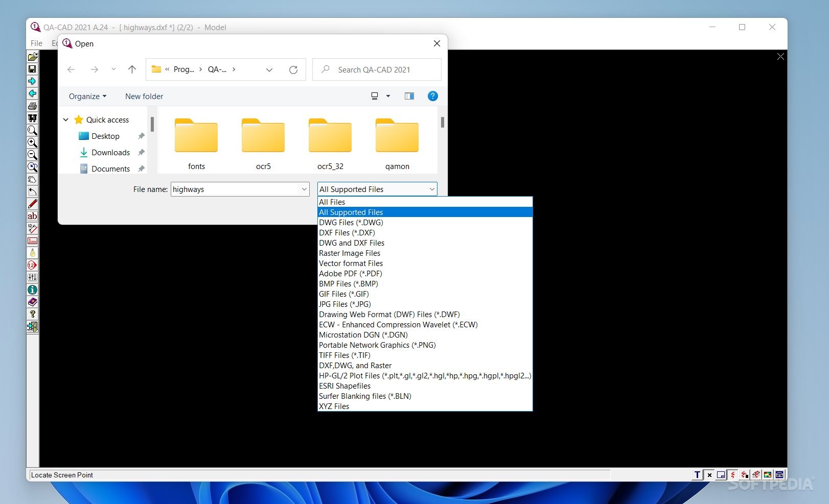Click the save floppy disk toolbar icon

click(x=32, y=69)
